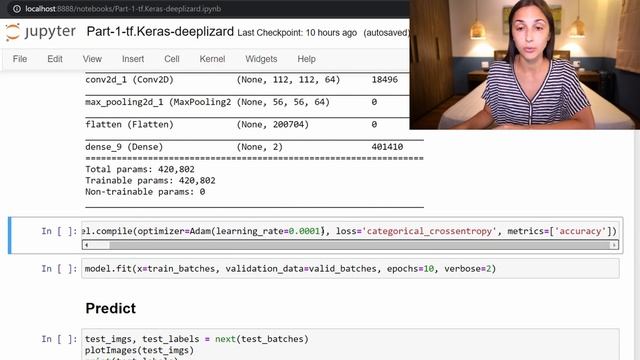
Task: Click 'flatten (Flatten)' row text
Action: pos(129,124)
